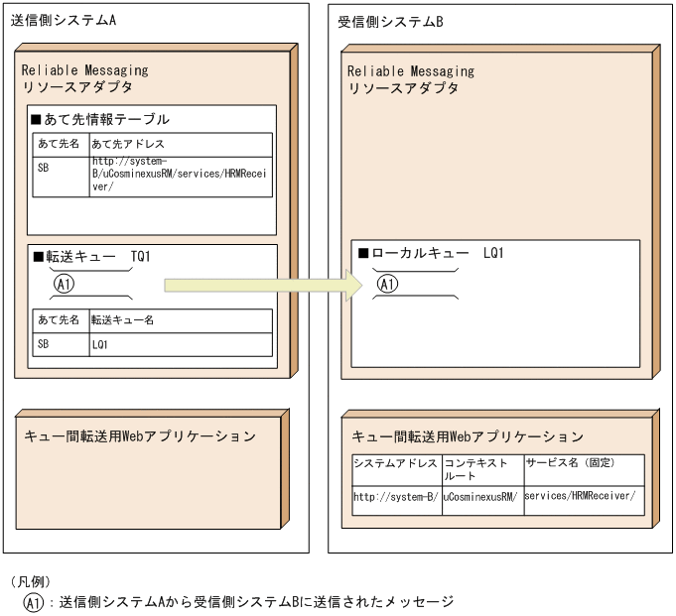The image size is (676, 616).
Task: Select the services/HRMReceiver/ cell
Action: pos(584,501)
